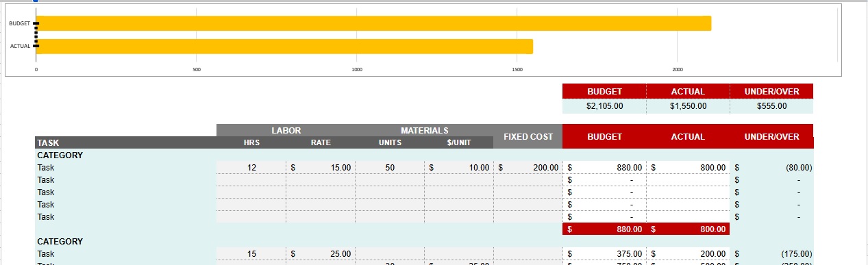
Task: Click the $/UNIT column header
Action: pos(459,142)
